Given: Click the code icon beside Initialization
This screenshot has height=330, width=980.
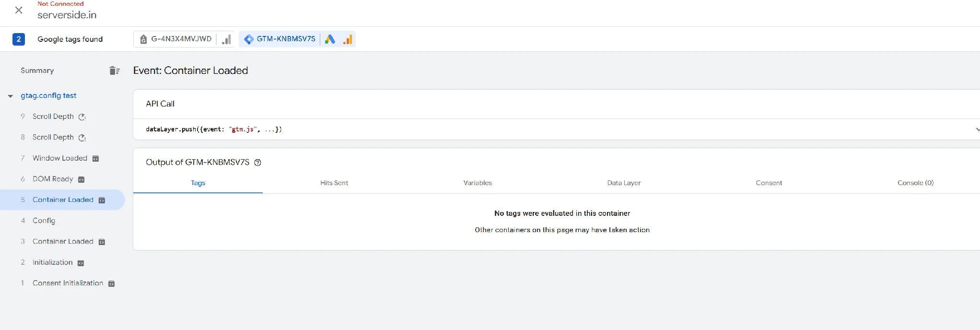Looking at the screenshot, I should (81, 263).
